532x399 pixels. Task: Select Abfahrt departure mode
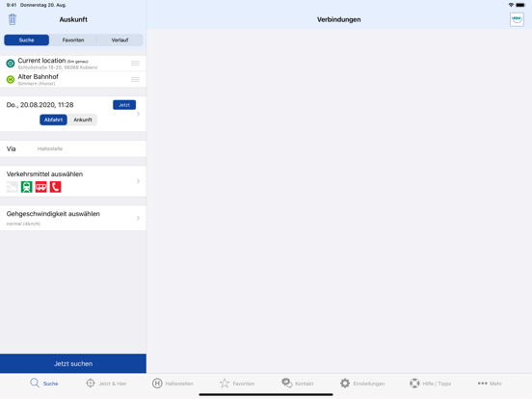point(53,120)
